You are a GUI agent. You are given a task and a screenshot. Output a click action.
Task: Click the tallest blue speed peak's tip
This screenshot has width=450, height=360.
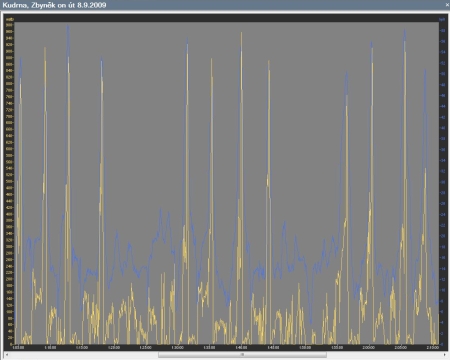pos(68,26)
